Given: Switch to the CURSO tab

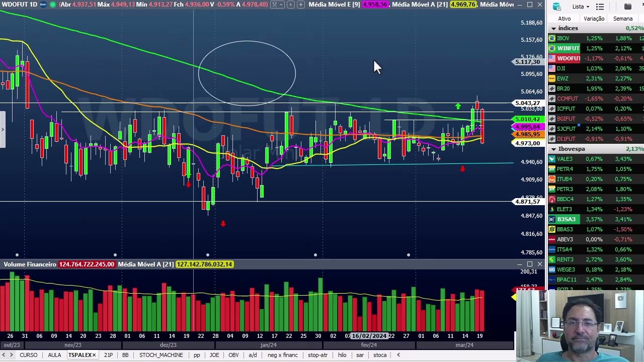Looking at the screenshot, I should [28, 355].
